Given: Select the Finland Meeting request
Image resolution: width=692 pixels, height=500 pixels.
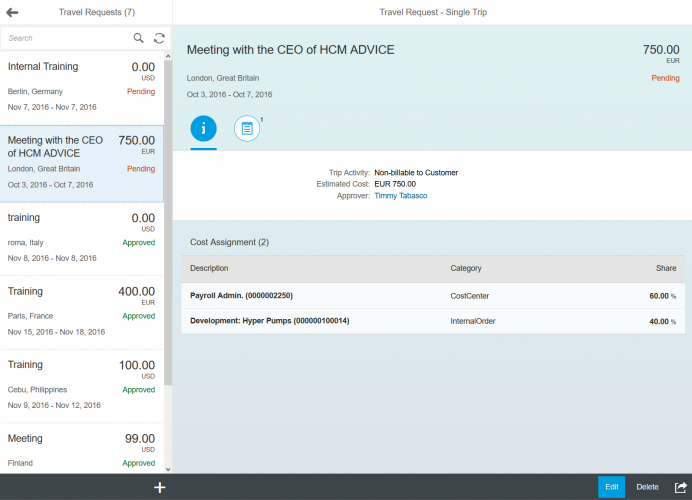Looking at the screenshot, I should coord(82,449).
